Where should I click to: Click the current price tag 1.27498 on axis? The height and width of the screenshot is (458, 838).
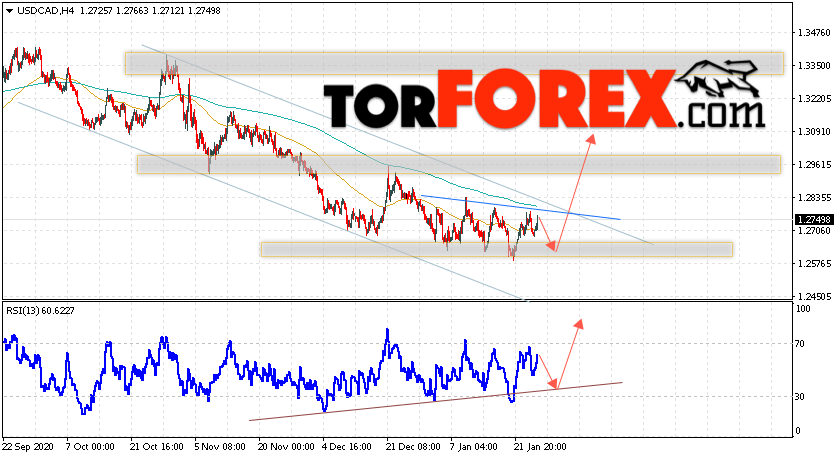(x=814, y=220)
